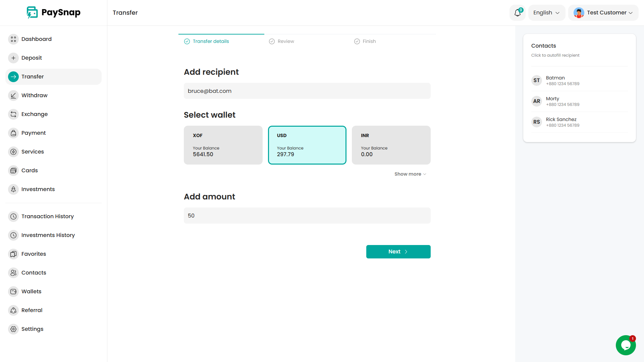Open Transaction History in the sidebar

click(x=47, y=217)
